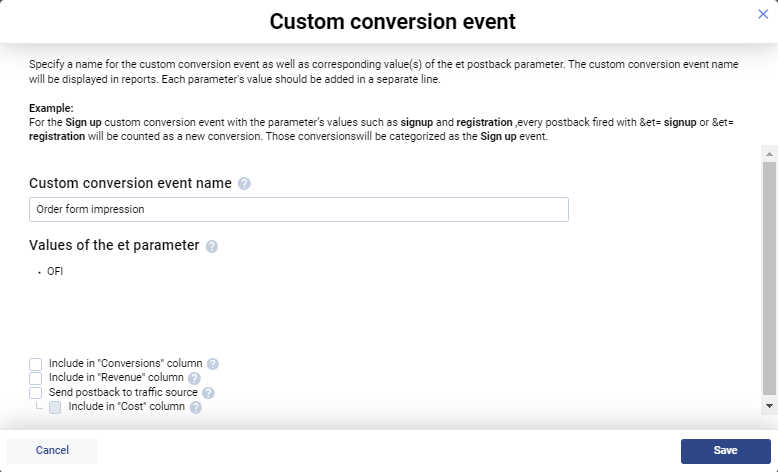Show help for Include in "Cost" column
This screenshot has height=472, width=778.
tap(196, 407)
